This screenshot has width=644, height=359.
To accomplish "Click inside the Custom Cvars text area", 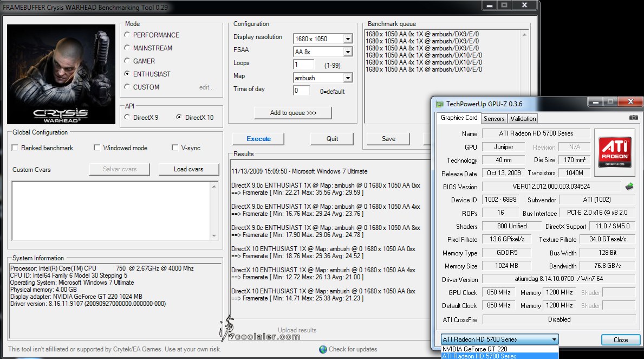I will pyautogui.click(x=111, y=210).
